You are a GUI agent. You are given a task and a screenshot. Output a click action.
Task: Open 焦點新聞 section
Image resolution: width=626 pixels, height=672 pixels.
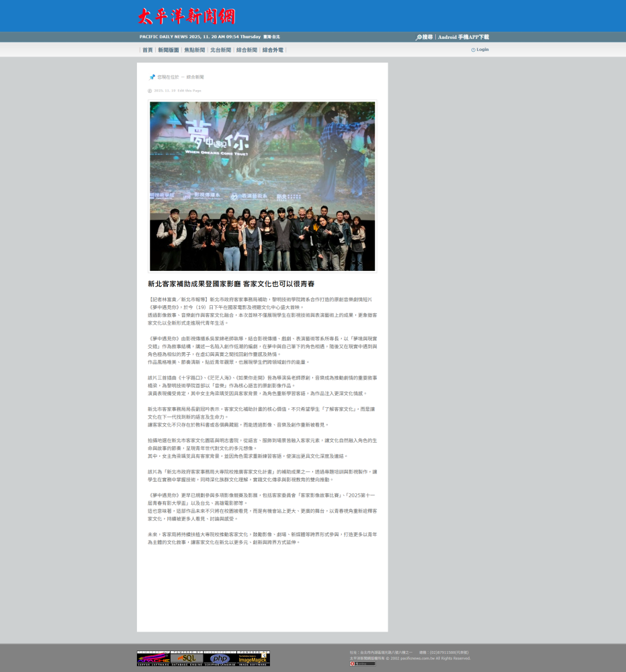click(x=195, y=50)
